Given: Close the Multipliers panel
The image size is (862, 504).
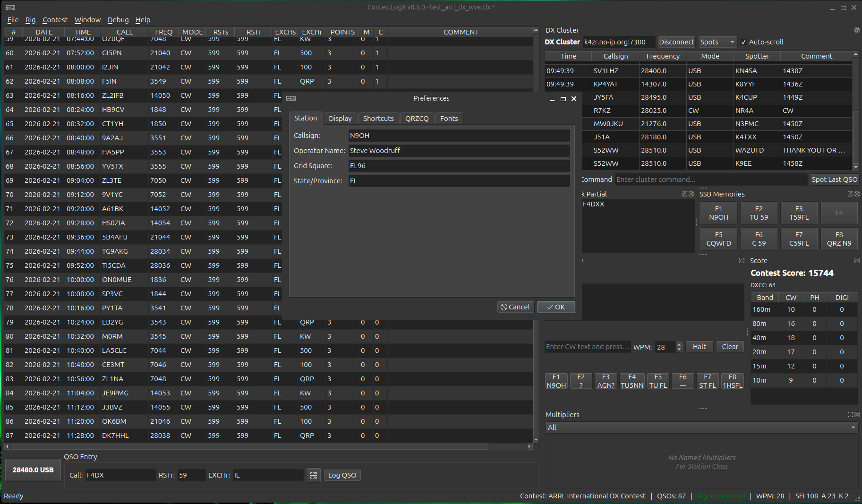Looking at the screenshot, I should (x=856, y=414).
